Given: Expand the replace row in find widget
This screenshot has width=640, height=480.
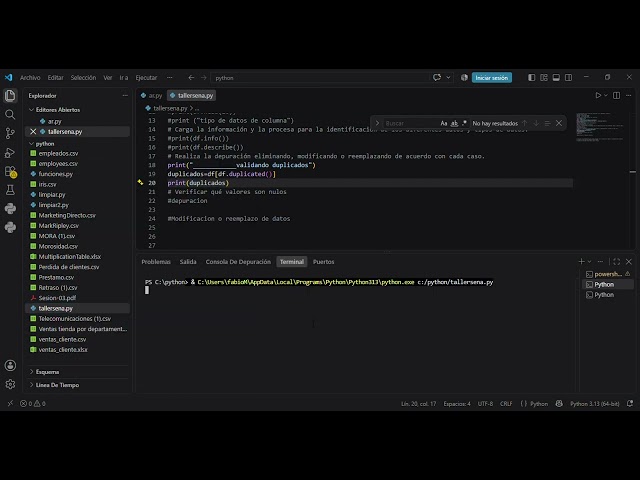Looking at the screenshot, I should 377,123.
